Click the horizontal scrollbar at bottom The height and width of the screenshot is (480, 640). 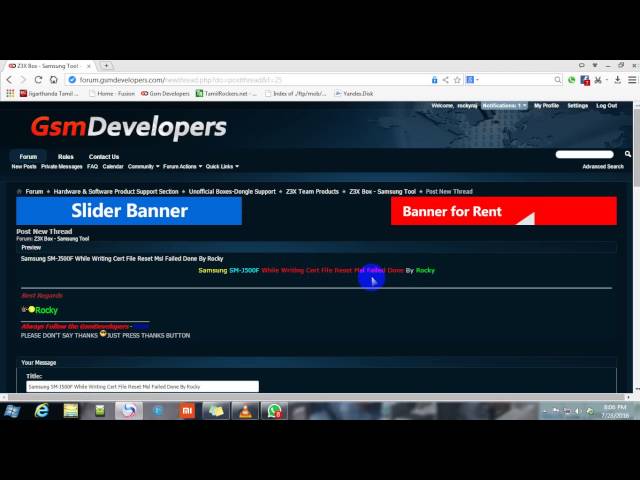316,397
